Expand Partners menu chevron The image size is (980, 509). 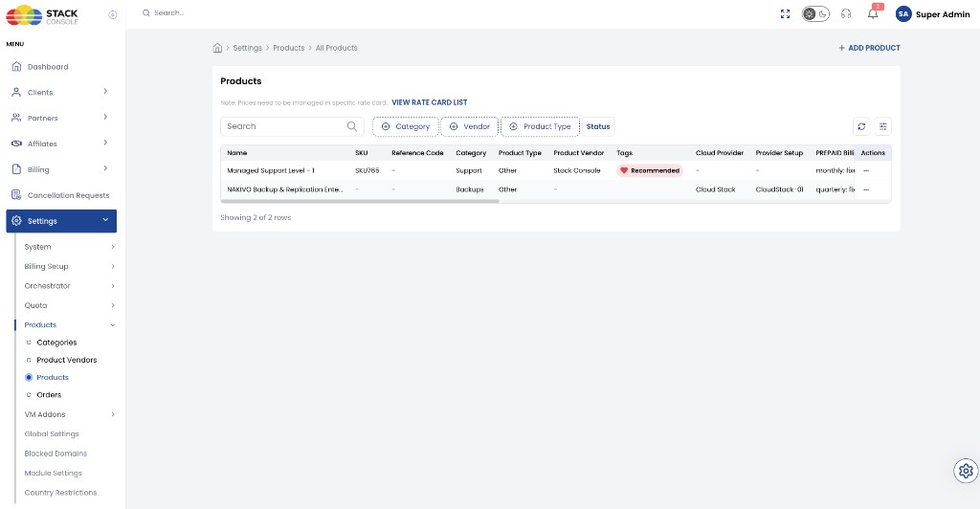coord(105,118)
